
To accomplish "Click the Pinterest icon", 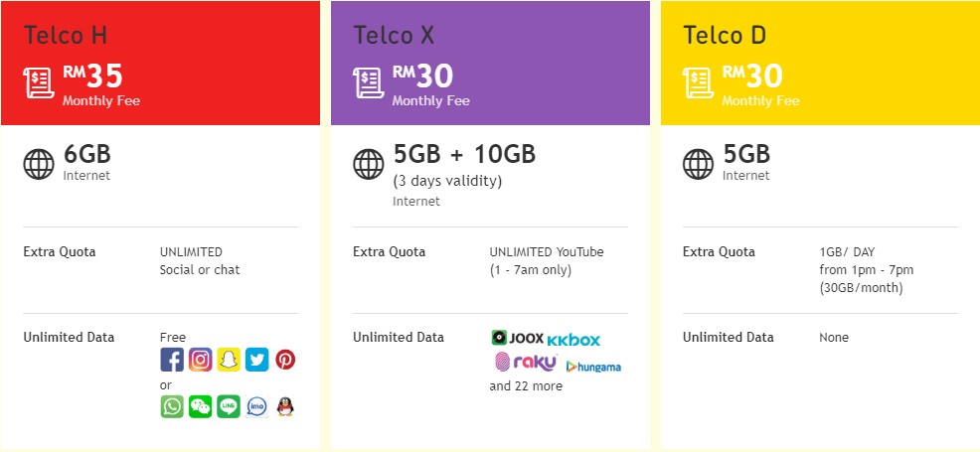I will click(285, 360).
